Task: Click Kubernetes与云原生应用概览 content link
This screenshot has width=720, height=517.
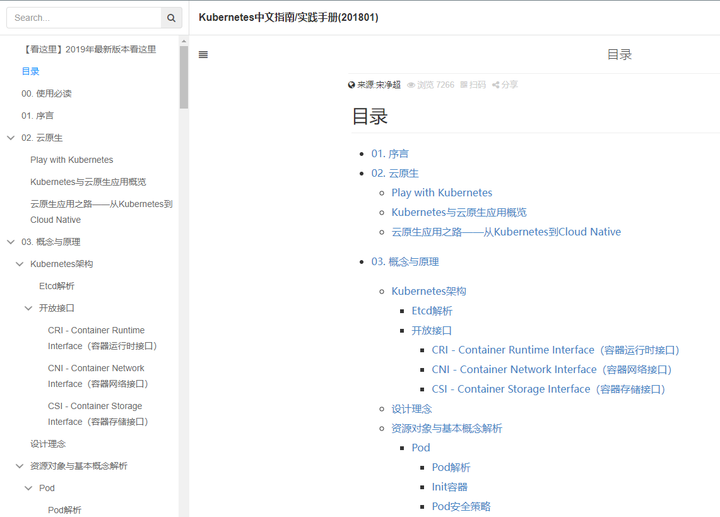Action: pyautogui.click(x=459, y=212)
